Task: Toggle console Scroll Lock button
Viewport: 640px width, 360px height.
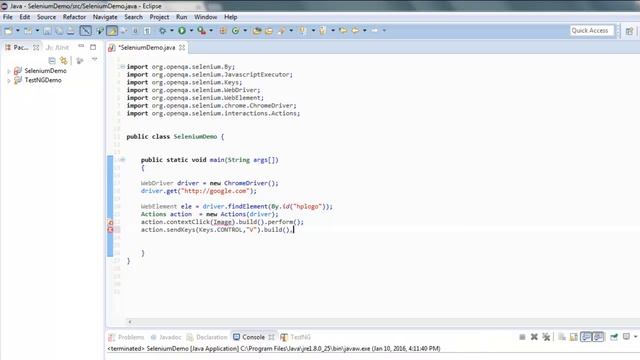Action: click(574, 337)
